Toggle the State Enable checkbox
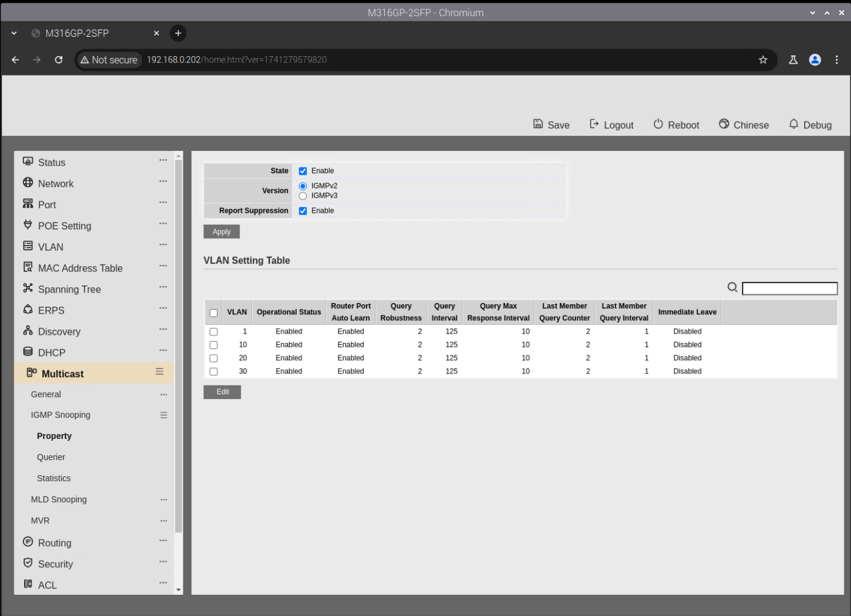This screenshot has width=851, height=616. click(303, 171)
